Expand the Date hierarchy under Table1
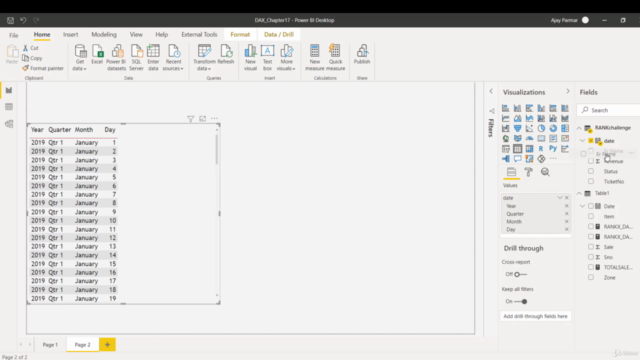 point(582,206)
